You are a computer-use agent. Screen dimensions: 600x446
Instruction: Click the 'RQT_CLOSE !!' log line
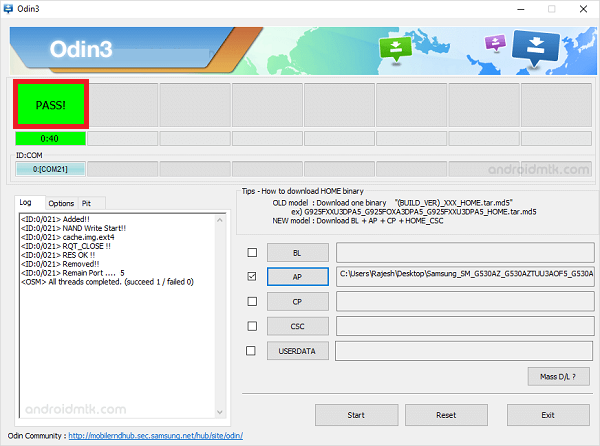[x=66, y=246]
